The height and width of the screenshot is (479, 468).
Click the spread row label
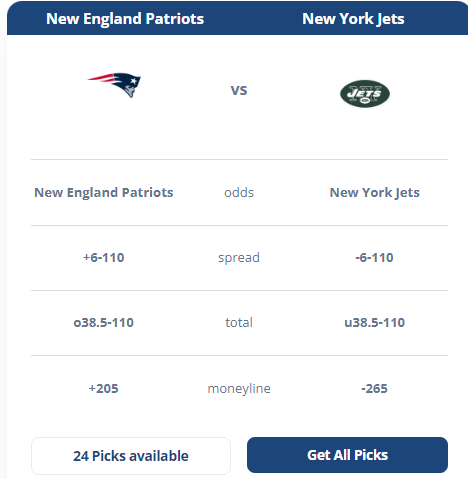[x=239, y=258]
